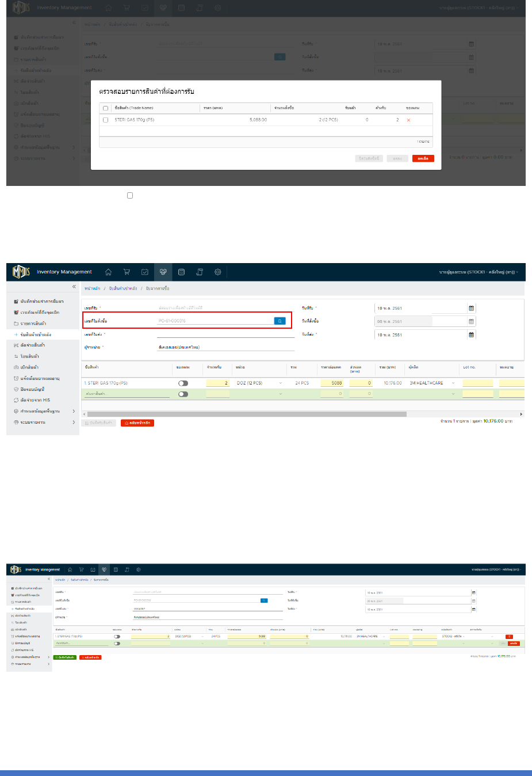Select the highlighted handshake icon in middle navbar
532x776 pixels.
tap(163, 272)
